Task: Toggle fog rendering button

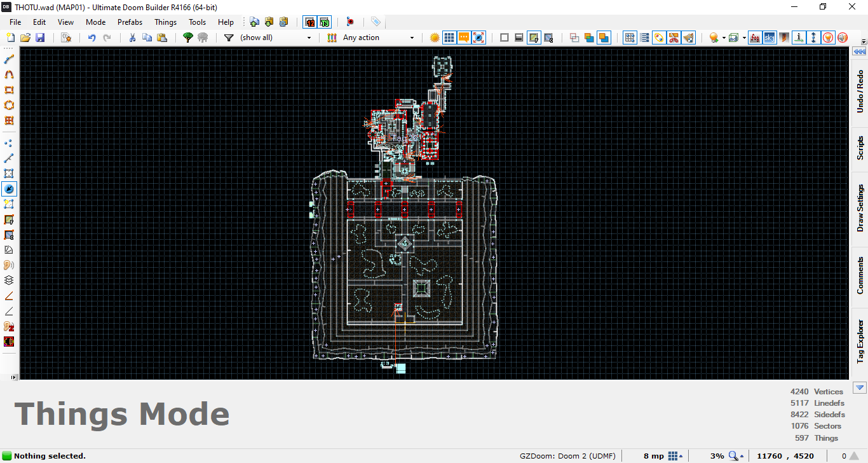Action: coord(755,38)
